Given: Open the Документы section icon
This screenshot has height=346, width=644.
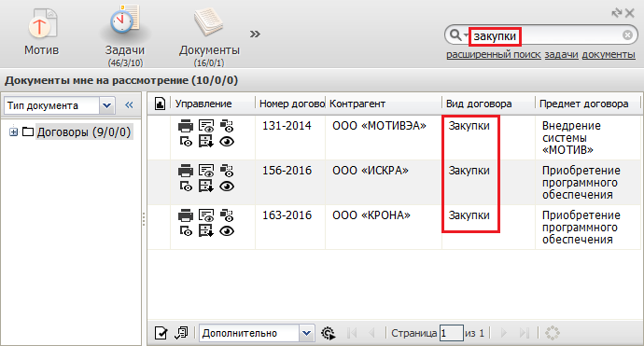Looking at the screenshot, I should click(209, 22).
